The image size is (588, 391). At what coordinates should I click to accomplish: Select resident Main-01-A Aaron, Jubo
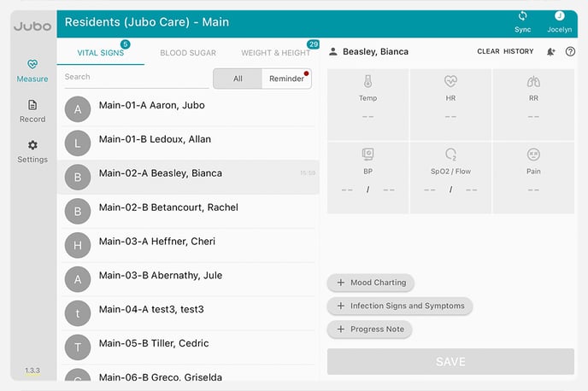point(190,109)
